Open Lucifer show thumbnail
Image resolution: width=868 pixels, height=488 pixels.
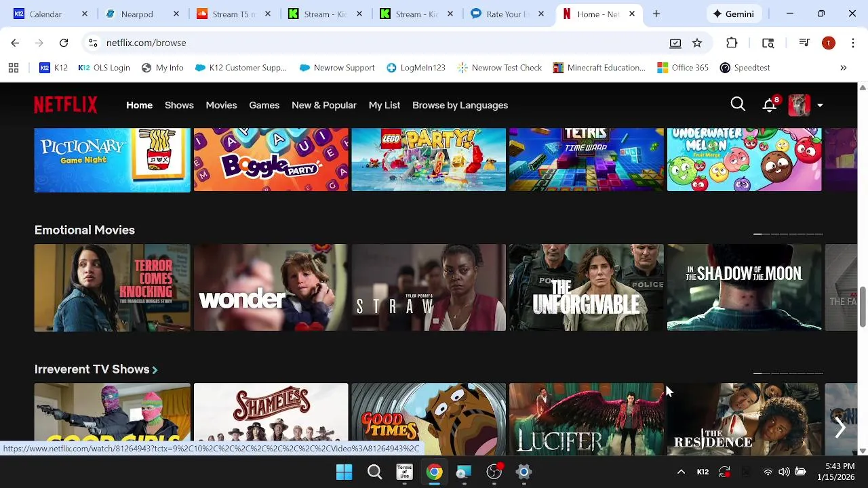click(x=587, y=419)
